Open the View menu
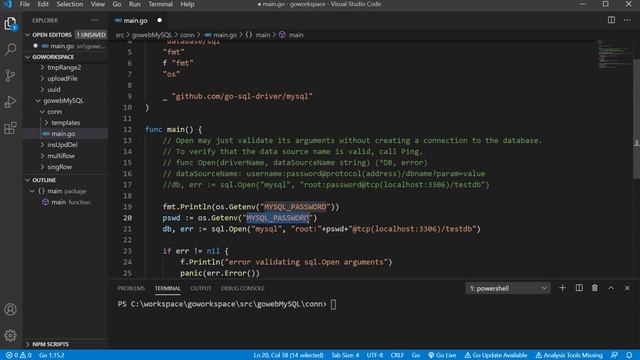Screen dimensions: 640x360 click(98, 4)
